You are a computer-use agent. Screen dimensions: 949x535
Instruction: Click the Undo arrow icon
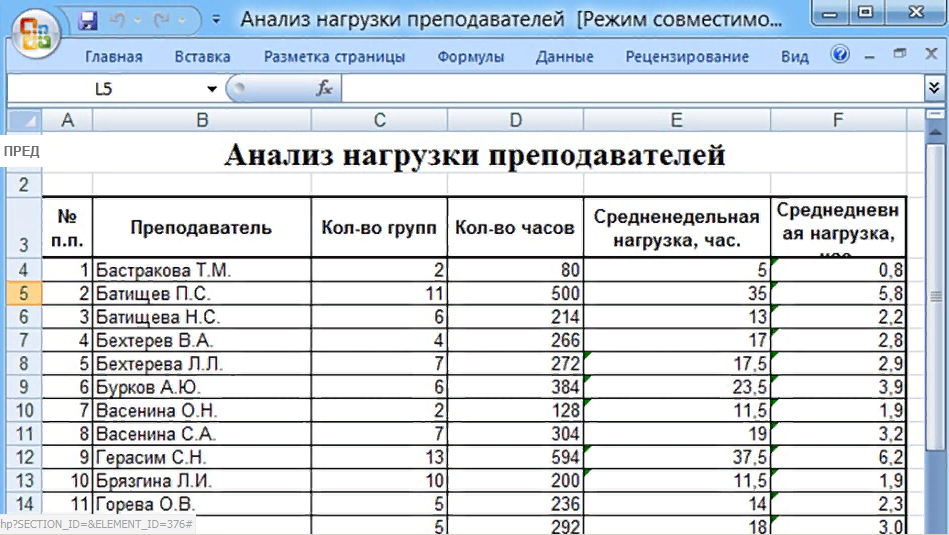pos(116,20)
